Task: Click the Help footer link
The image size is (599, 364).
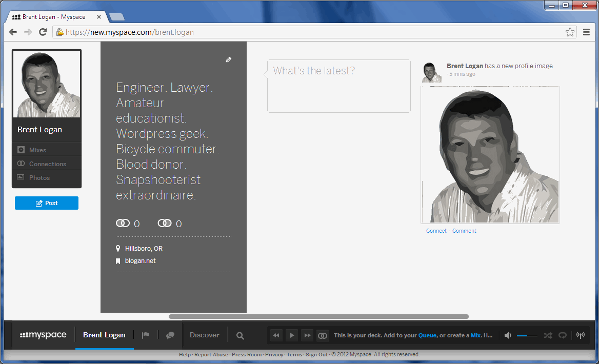Action: coord(185,354)
